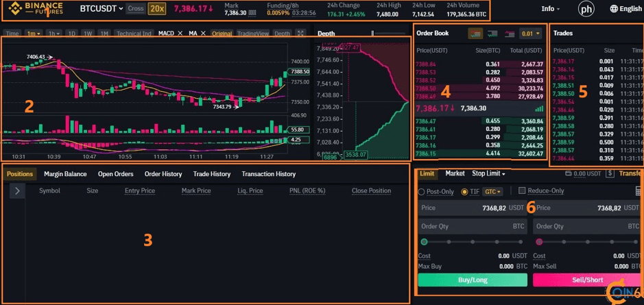Open the ph account avatar
Screen dimensions: 644x305
tap(586, 9)
